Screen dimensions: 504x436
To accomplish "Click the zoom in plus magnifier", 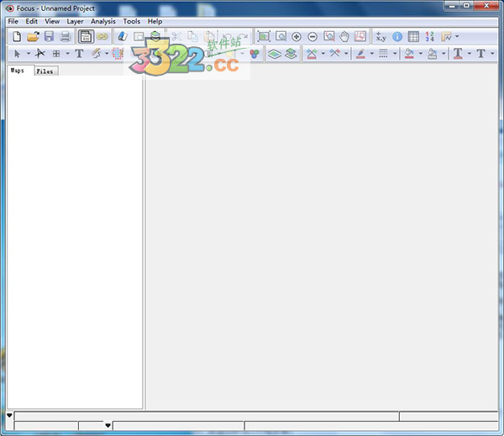I will tap(297, 37).
